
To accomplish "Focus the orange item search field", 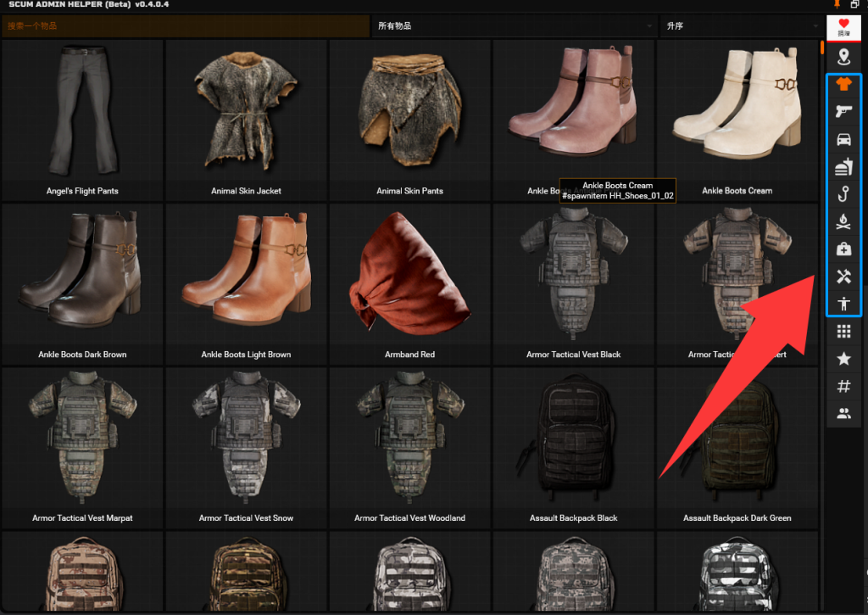I will [186, 26].
